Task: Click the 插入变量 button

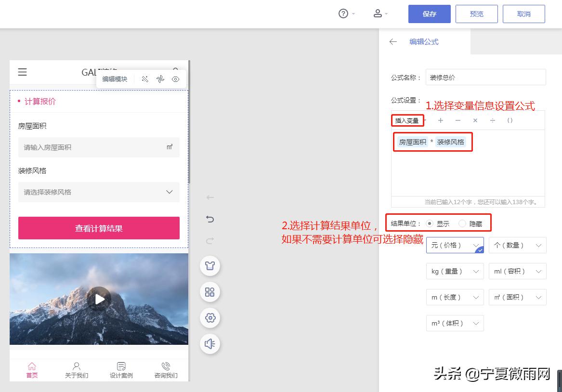Action: (407, 121)
